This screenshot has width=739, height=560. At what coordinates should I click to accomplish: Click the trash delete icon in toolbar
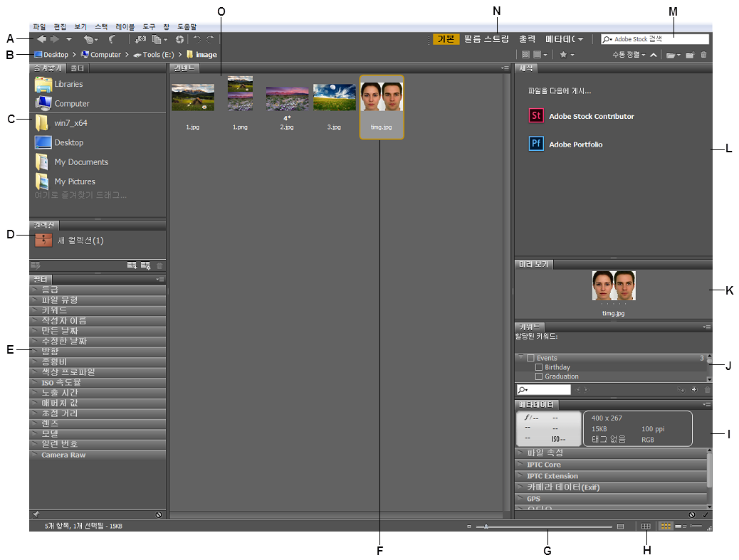[703, 55]
